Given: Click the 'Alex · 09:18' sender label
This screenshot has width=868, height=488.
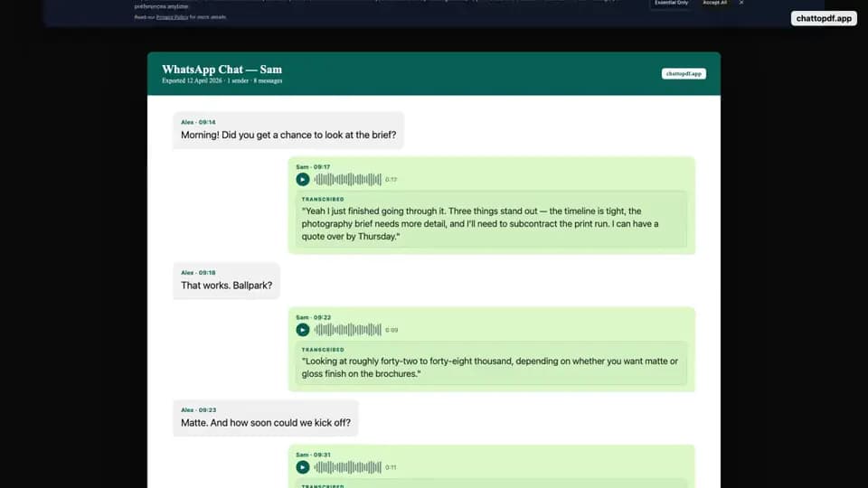Looking at the screenshot, I should (198, 273).
